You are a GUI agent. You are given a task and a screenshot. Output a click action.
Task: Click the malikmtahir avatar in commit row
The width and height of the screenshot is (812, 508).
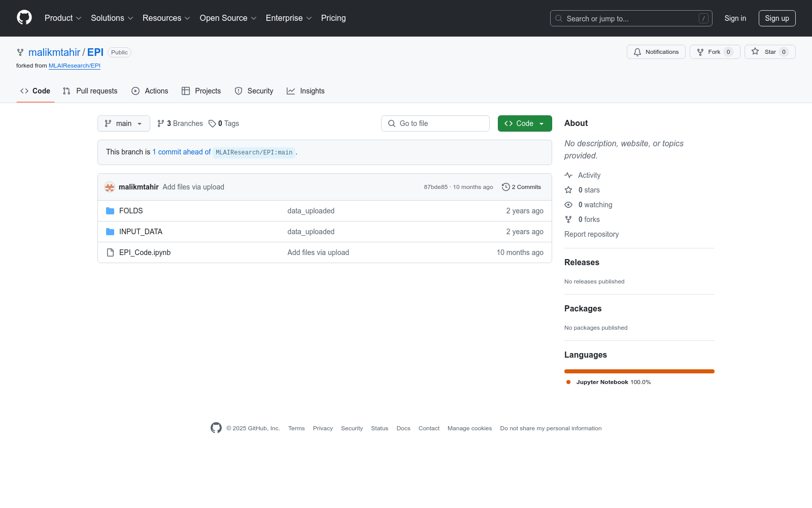pyautogui.click(x=110, y=187)
